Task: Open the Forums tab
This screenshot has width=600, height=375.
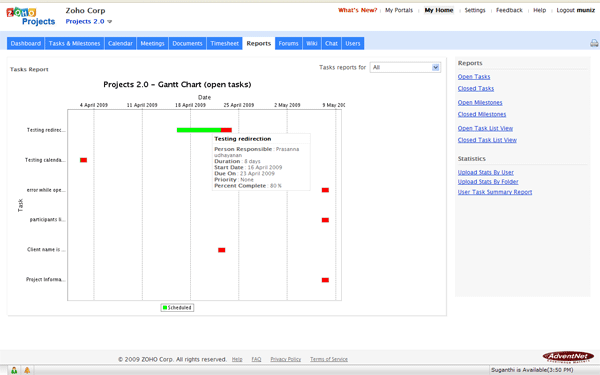Action: tap(289, 43)
